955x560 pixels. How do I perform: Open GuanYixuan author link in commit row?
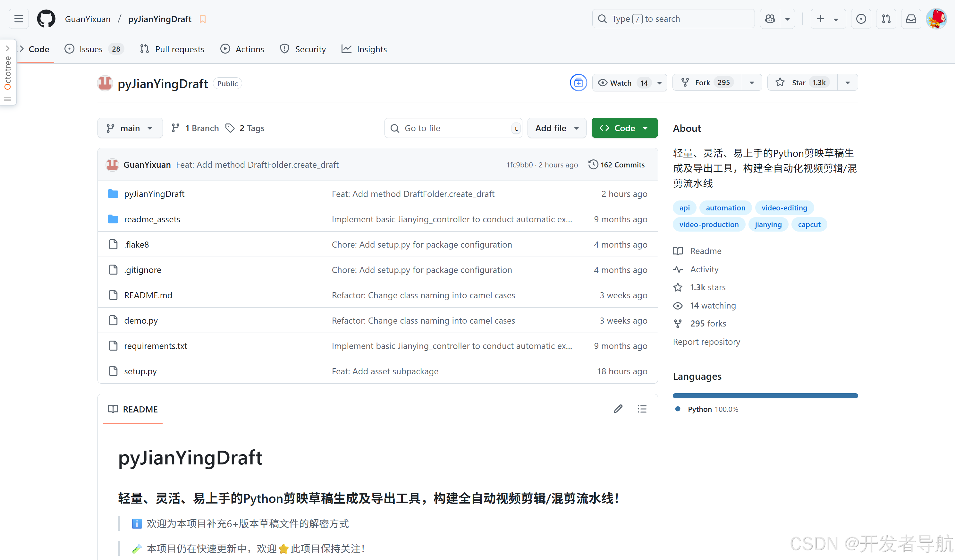coord(147,165)
